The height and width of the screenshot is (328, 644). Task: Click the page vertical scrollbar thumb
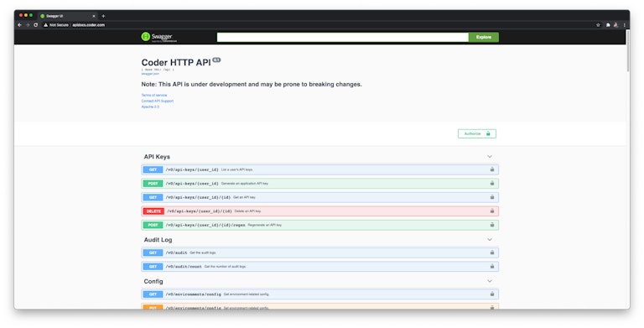point(627,50)
